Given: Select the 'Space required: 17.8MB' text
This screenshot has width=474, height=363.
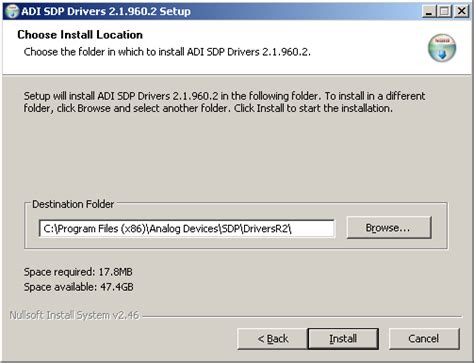Looking at the screenshot, I should (x=78, y=272).
